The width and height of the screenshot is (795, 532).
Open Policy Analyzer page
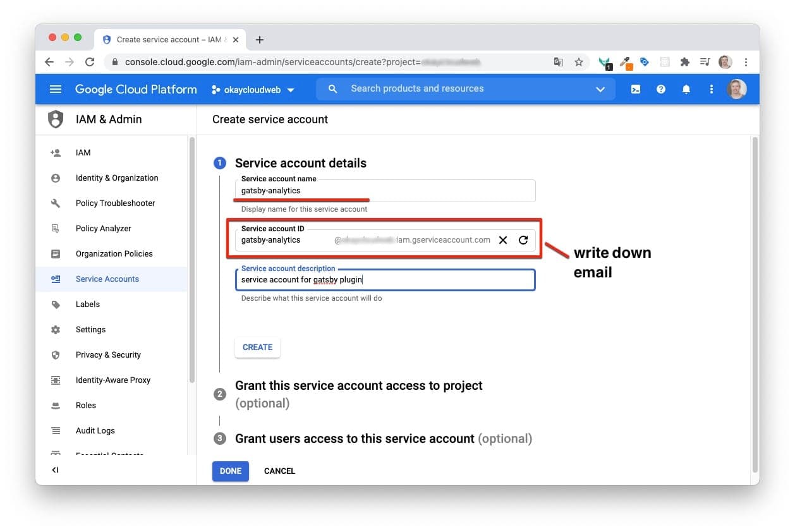(111, 228)
